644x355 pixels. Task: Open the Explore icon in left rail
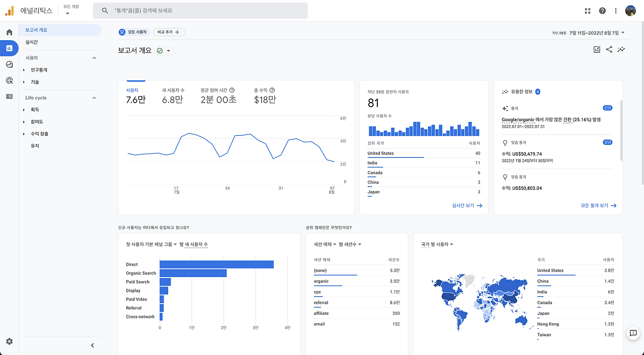pyautogui.click(x=9, y=64)
